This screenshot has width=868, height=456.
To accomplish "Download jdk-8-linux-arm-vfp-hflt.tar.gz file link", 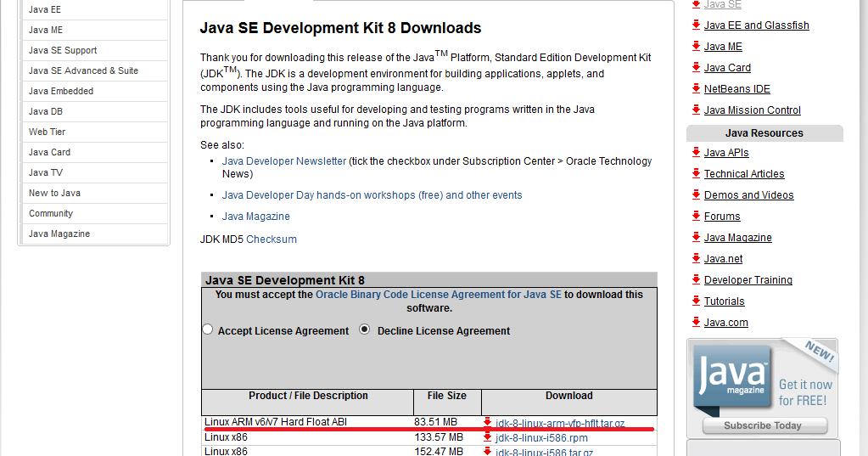I will click(560, 424).
